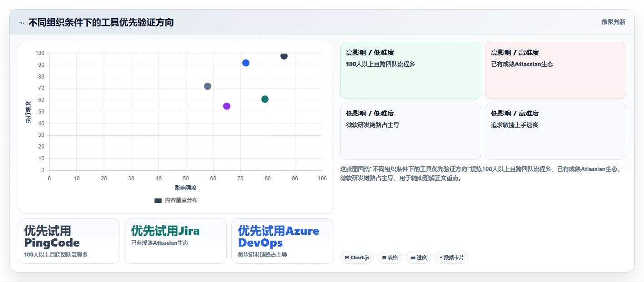This screenshot has width=644, height=282.
Task: Click the text 100人以上且跨团队流程多 in green card
Action: tap(381, 64)
